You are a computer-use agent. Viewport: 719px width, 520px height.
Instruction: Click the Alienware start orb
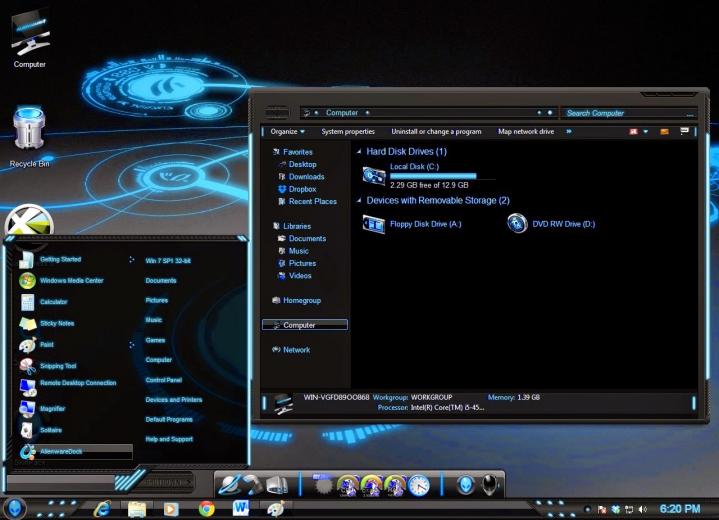pos(14,508)
